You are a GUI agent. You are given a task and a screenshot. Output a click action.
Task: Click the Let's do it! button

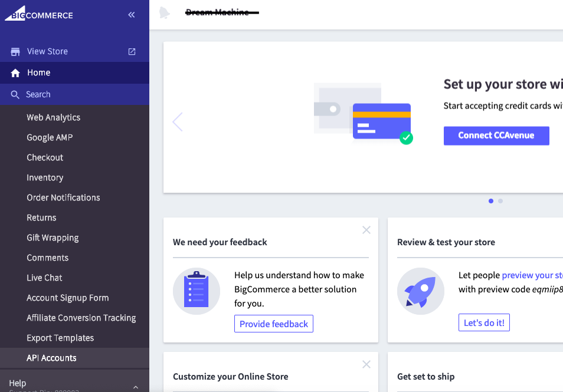click(x=484, y=323)
